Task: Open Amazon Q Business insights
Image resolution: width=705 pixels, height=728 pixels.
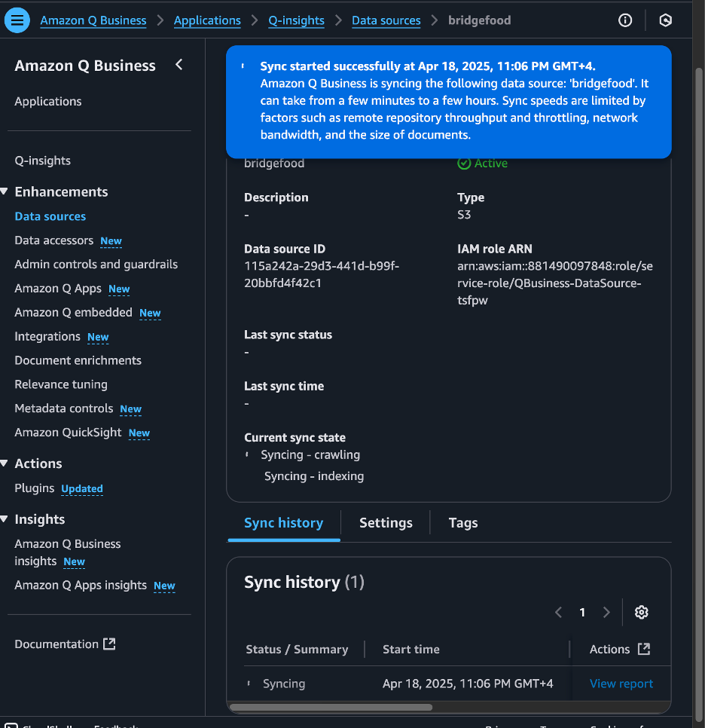Action: click(x=68, y=552)
